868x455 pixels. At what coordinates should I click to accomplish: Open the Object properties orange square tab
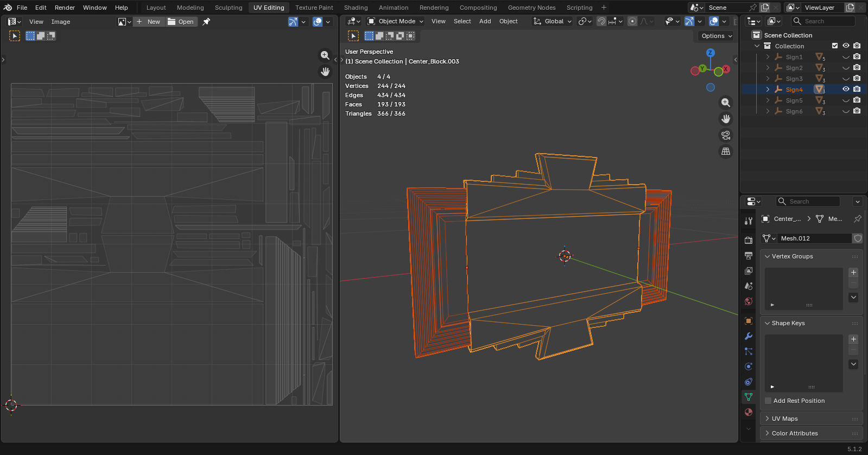749,321
